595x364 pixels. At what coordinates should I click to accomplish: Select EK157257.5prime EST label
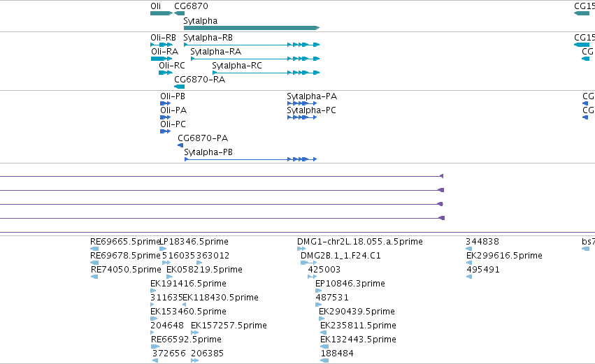(229, 326)
